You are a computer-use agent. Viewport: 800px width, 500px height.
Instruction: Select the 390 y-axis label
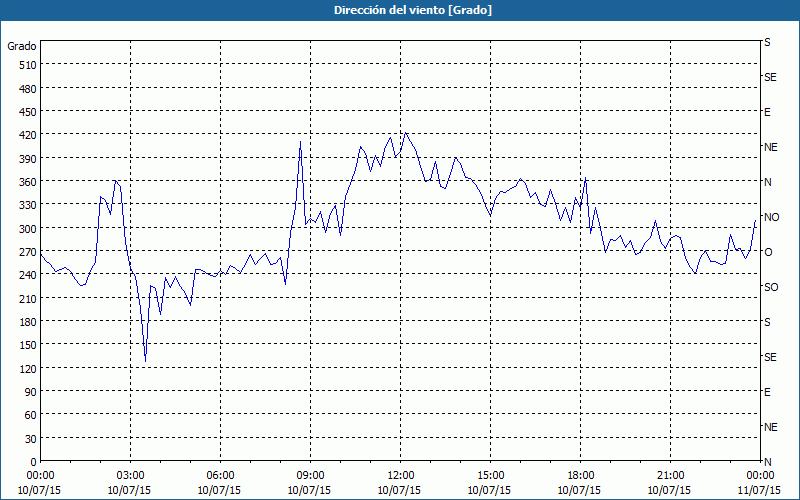coord(28,159)
